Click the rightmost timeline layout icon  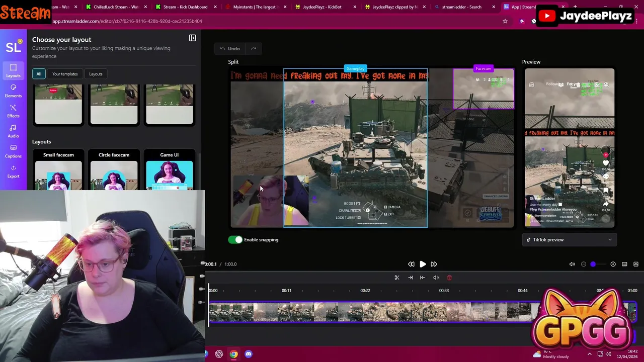(636, 264)
